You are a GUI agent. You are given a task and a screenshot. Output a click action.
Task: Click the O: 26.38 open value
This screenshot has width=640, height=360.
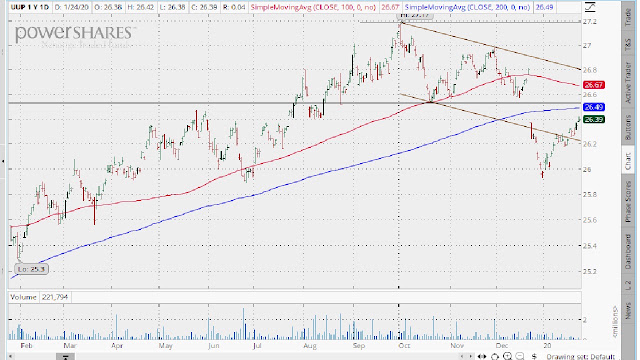tap(107, 7)
